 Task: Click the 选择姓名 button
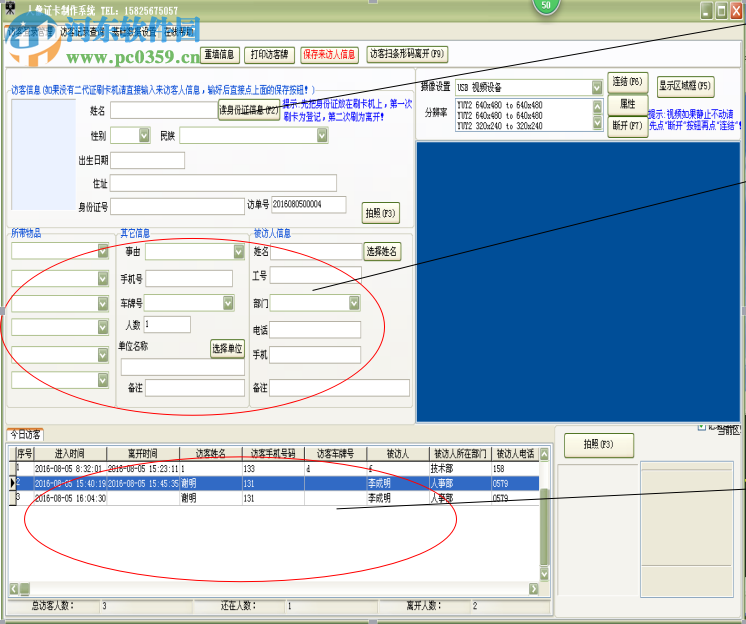click(x=382, y=251)
